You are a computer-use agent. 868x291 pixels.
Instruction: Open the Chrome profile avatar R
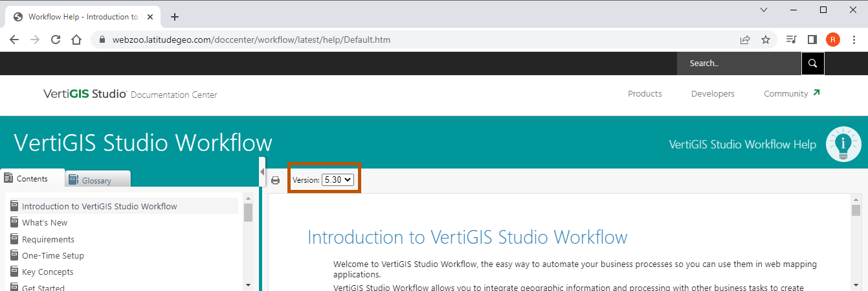(833, 40)
